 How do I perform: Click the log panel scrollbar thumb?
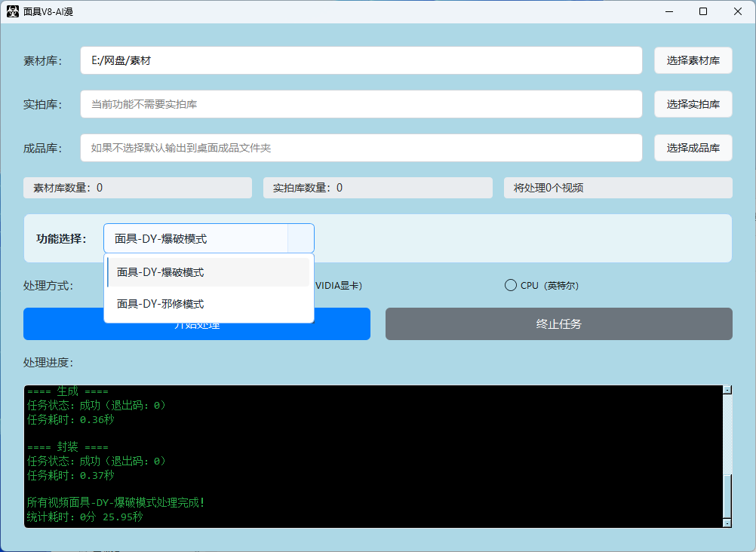727,496
